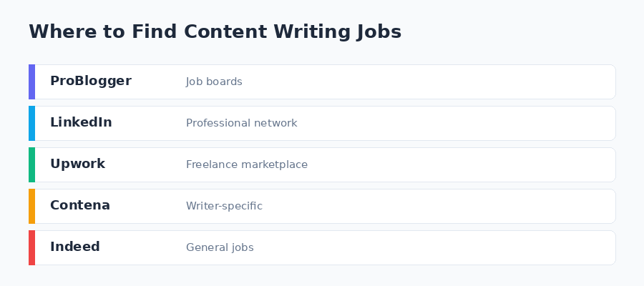Click empty area of the Upwork card
Image resolution: width=644 pixels, height=286 pixels.
tap(465, 164)
